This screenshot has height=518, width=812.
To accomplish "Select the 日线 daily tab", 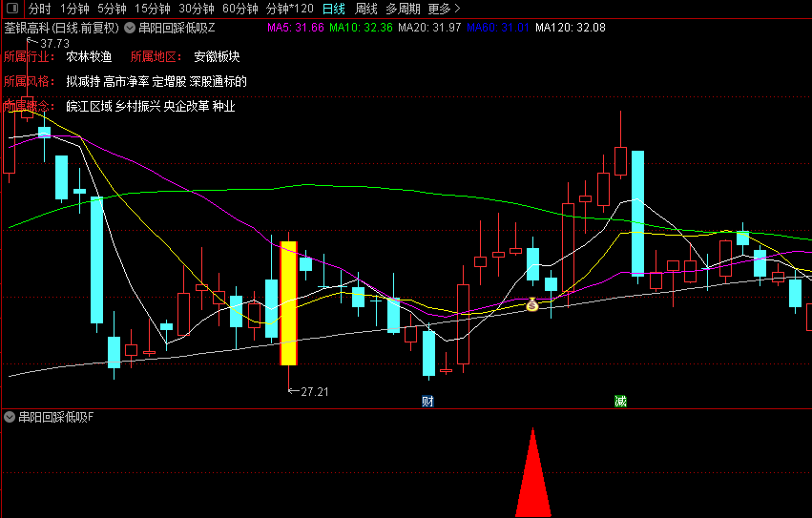I will tap(334, 9).
